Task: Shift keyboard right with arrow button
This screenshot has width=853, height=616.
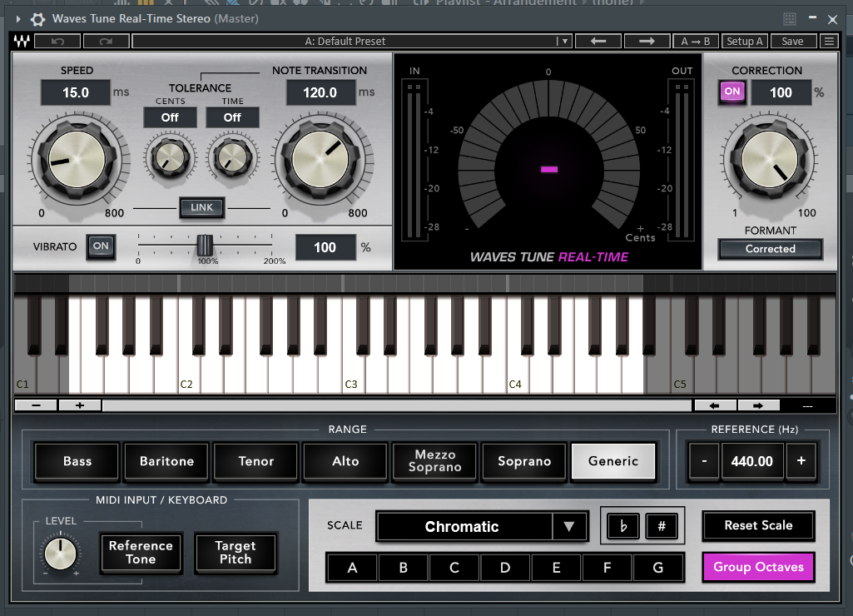Action: point(758,405)
